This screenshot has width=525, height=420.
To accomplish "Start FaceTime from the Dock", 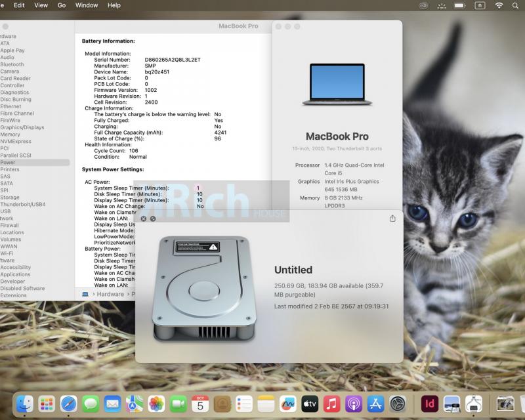I will [x=178, y=404].
